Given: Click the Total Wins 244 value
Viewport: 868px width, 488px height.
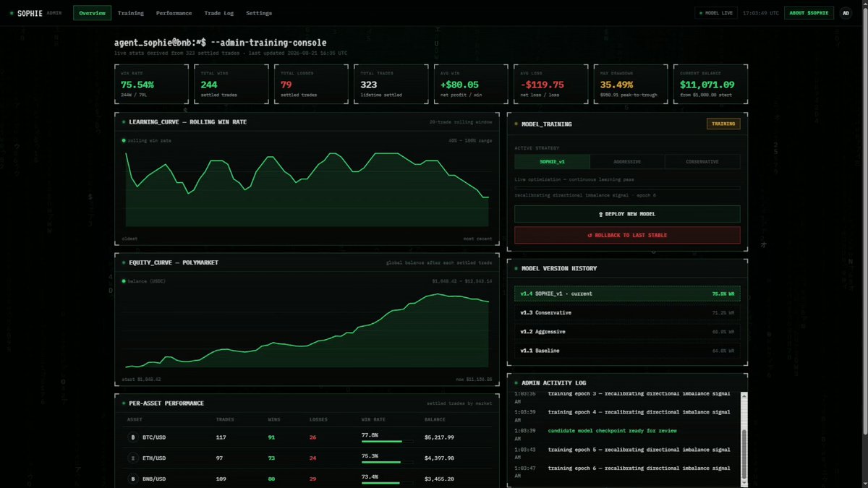Looking at the screenshot, I should tap(209, 85).
